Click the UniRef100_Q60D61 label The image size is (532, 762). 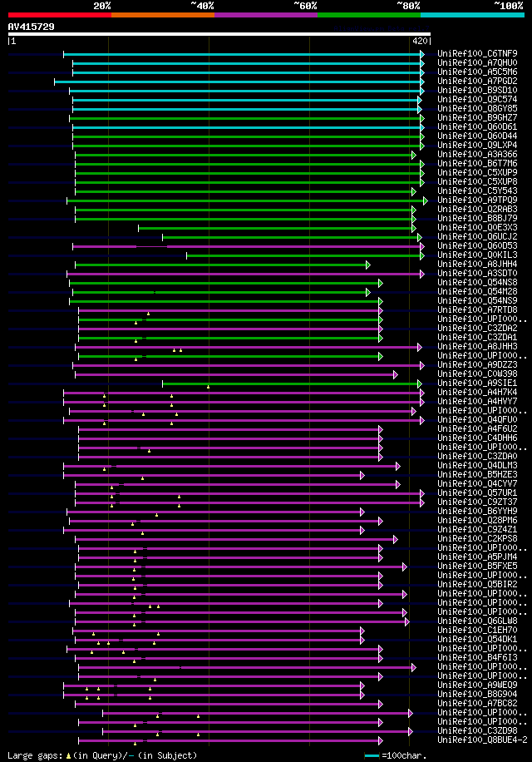[x=478, y=126]
